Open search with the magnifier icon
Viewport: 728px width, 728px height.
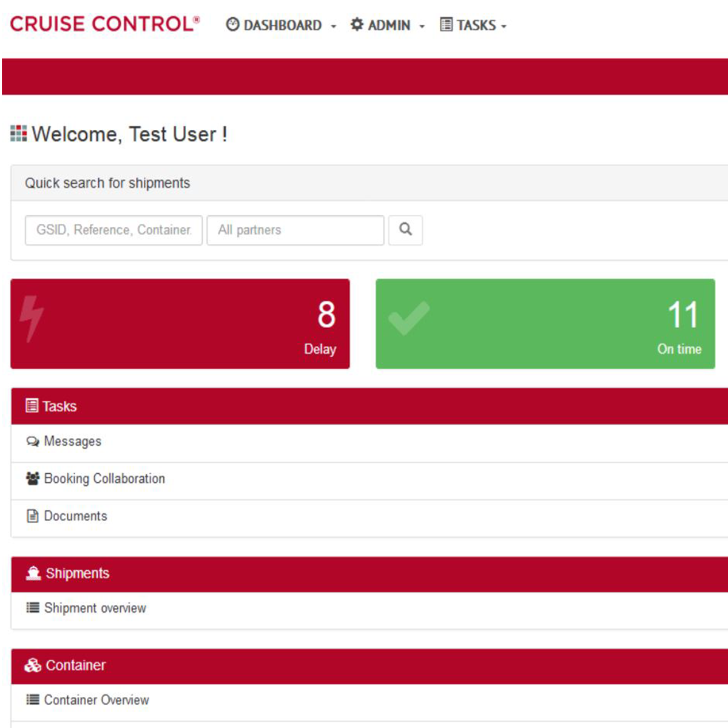coord(405,230)
